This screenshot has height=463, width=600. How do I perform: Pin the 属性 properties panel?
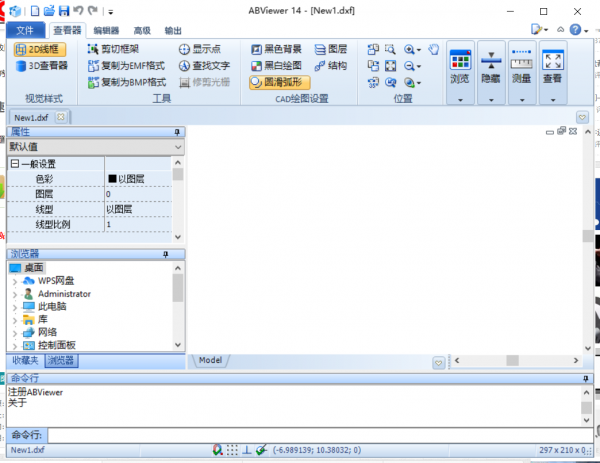point(177,132)
